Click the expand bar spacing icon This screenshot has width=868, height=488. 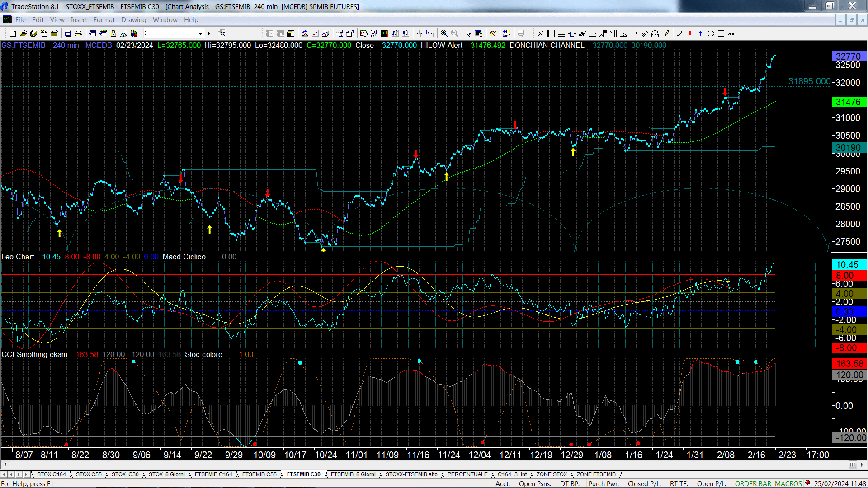click(430, 33)
